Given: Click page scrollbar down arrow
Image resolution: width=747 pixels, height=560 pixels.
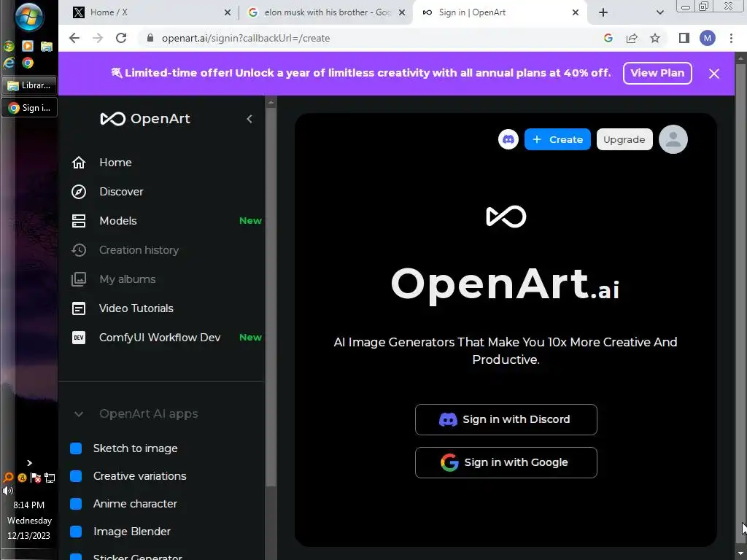Looking at the screenshot, I should click(x=740, y=553).
